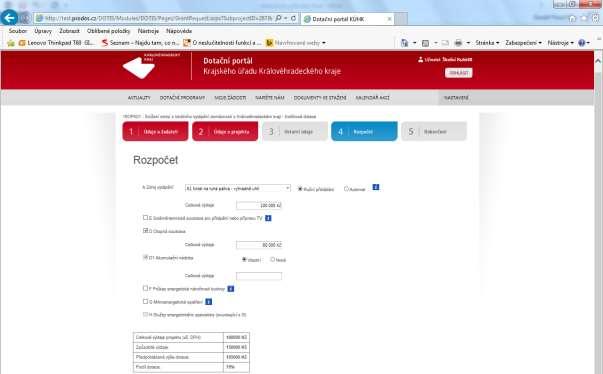
Task: Click the info icon next to Automat option
Action: [x=376, y=187]
